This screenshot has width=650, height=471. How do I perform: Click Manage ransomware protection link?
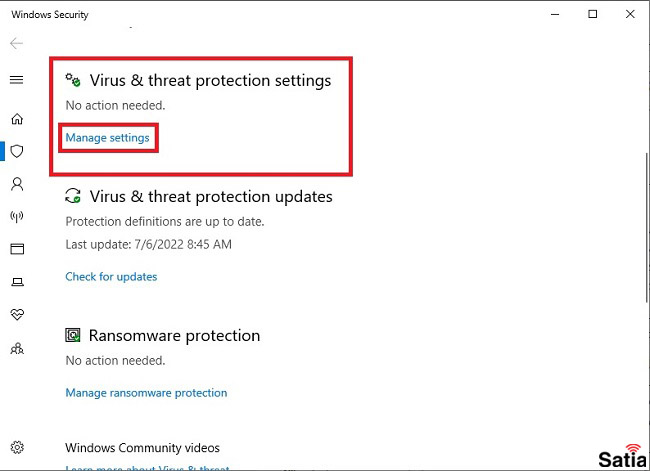click(x=146, y=393)
